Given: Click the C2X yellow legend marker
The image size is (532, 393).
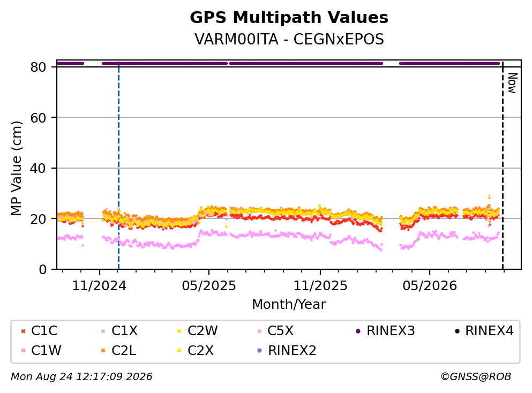Looking at the screenshot, I should (179, 351).
